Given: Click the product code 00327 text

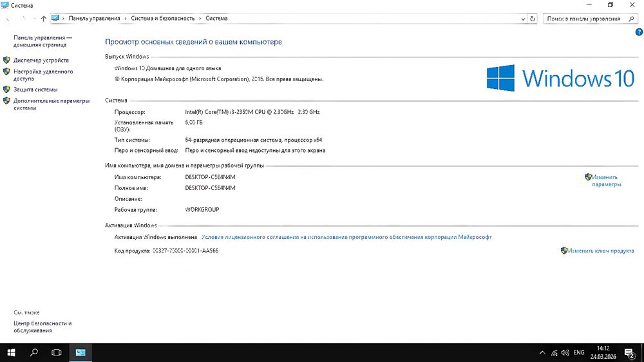Looking at the screenshot, I should (x=185, y=251).
